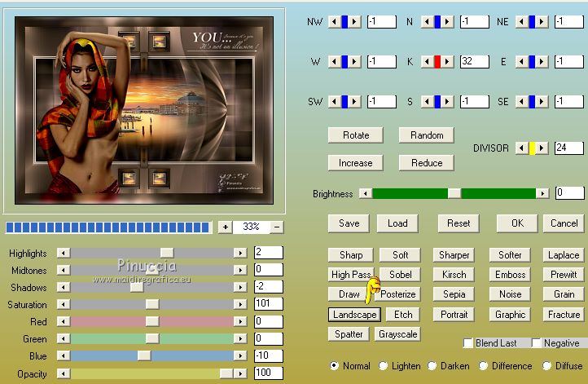Screen dimensions: 588x384
Task: Click the Opacity value field showing 100
Action: (x=269, y=373)
